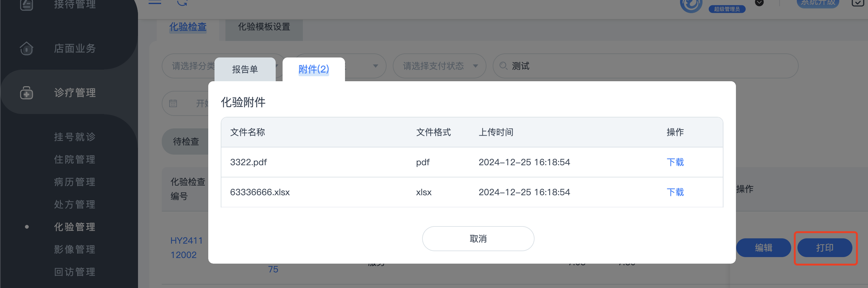Click the 接待管理 sidebar icon

26,5
